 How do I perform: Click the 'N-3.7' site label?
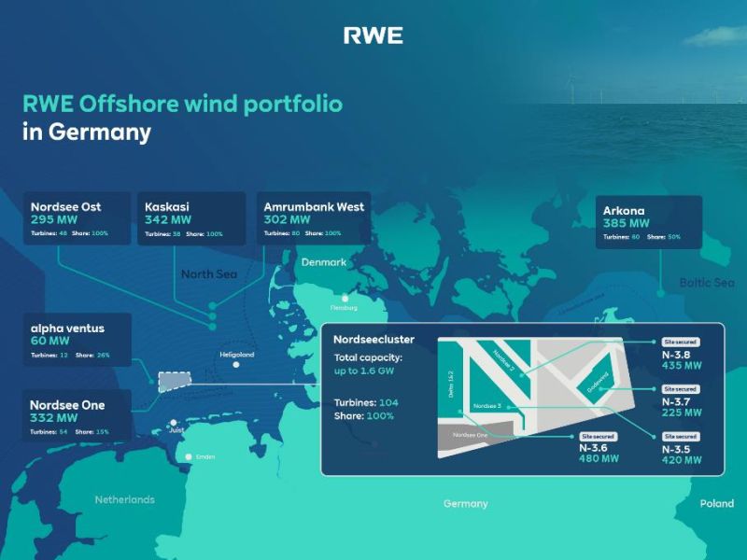(x=675, y=402)
